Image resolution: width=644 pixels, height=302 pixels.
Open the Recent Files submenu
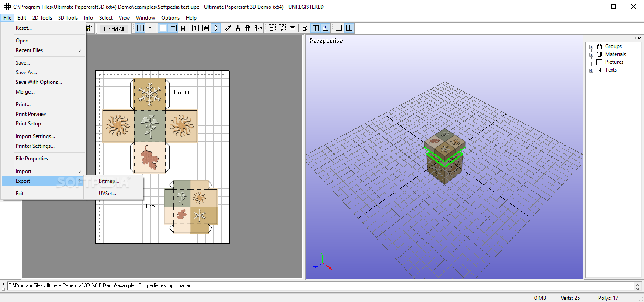click(x=43, y=50)
